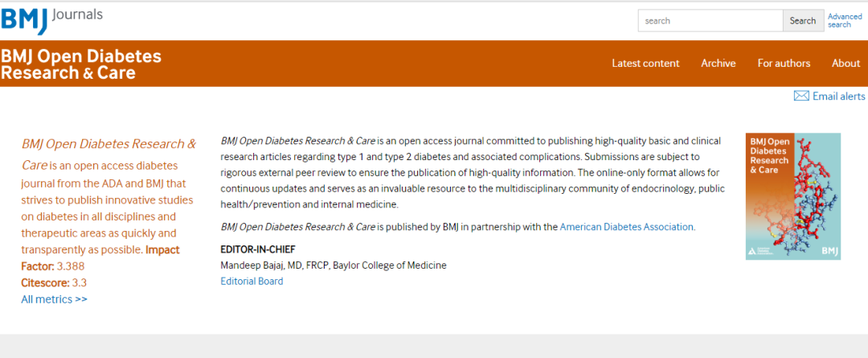Image resolution: width=868 pixels, height=358 pixels.
Task: Click the envelope icon beside Email alerts
Action: (x=801, y=96)
